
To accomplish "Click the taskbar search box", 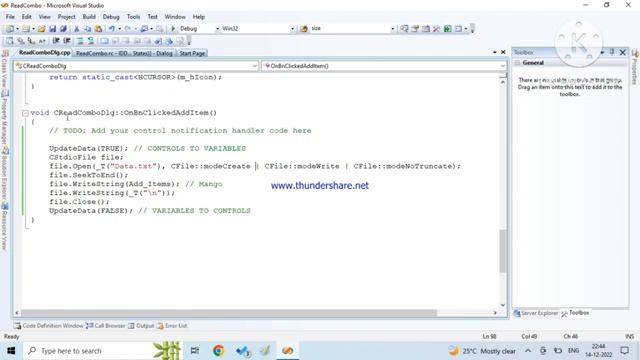I will click(x=102, y=351).
